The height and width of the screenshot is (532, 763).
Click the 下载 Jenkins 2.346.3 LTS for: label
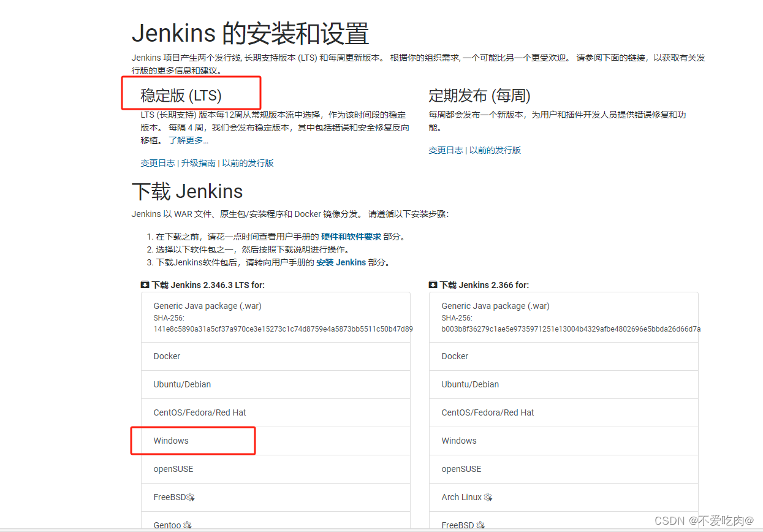(x=208, y=285)
